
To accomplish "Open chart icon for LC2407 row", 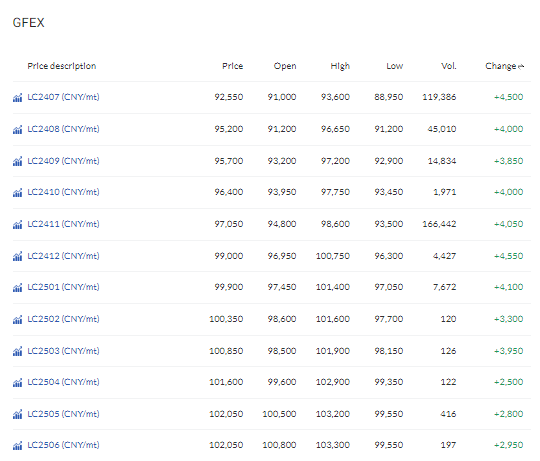I will pyautogui.click(x=18, y=98).
